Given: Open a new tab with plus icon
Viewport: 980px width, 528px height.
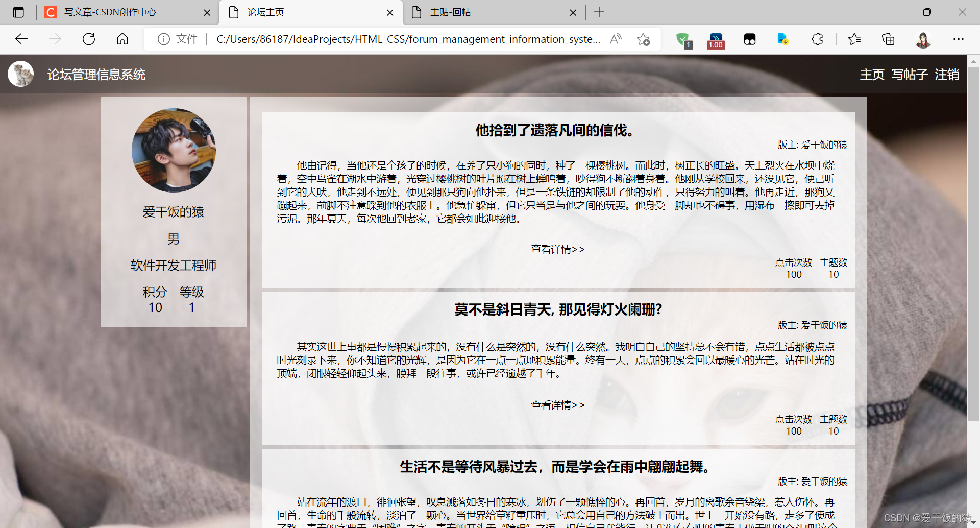Looking at the screenshot, I should point(599,12).
